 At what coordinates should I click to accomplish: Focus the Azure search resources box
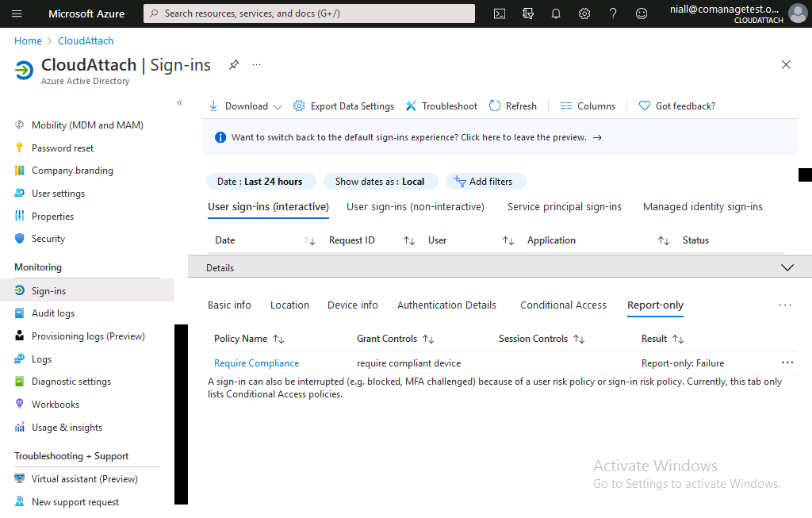click(x=309, y=13)
